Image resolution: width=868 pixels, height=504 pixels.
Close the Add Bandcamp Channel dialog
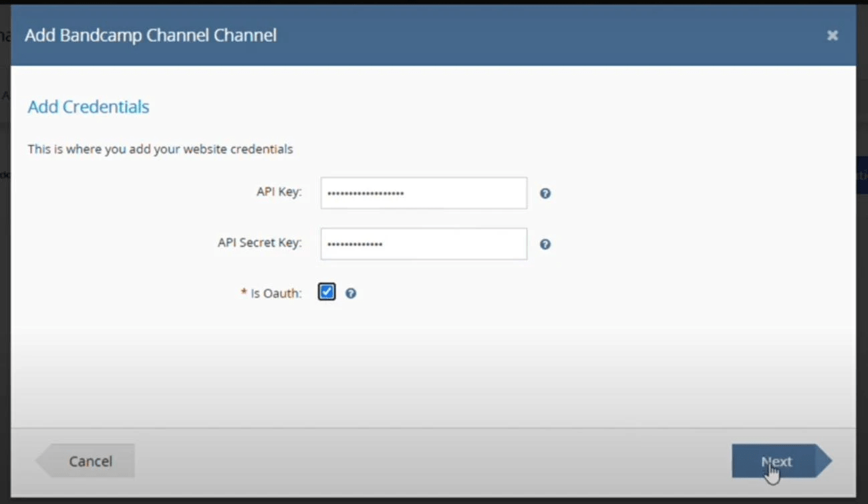832,35
